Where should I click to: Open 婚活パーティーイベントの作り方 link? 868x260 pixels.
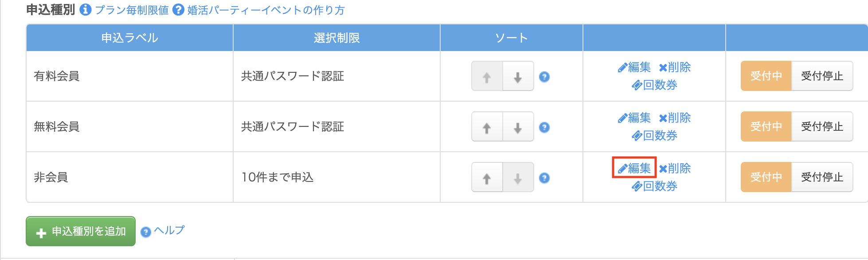click(x=266, y=10)
